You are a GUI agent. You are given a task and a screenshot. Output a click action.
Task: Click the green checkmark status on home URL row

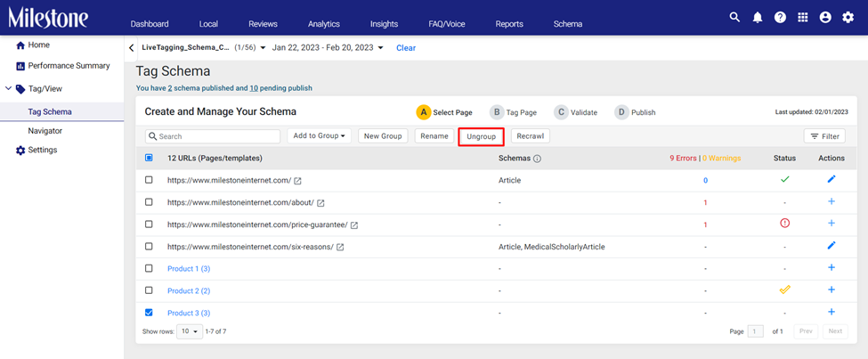784,180
